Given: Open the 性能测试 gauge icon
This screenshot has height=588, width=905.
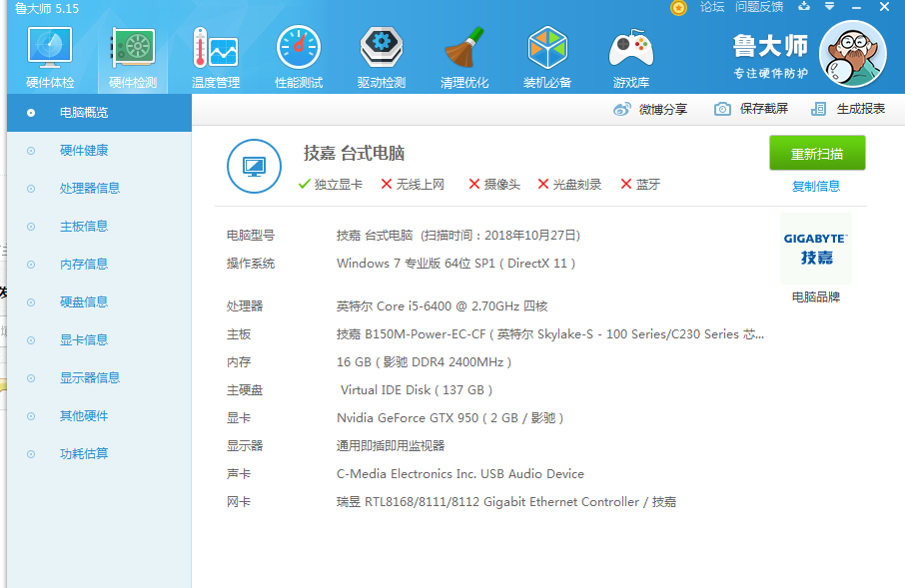Looking at the screenshot, I should click(x=299, y=48).
